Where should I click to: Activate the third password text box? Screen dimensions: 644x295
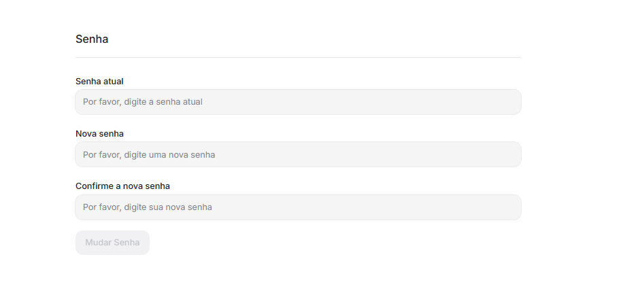pos(298,207)
